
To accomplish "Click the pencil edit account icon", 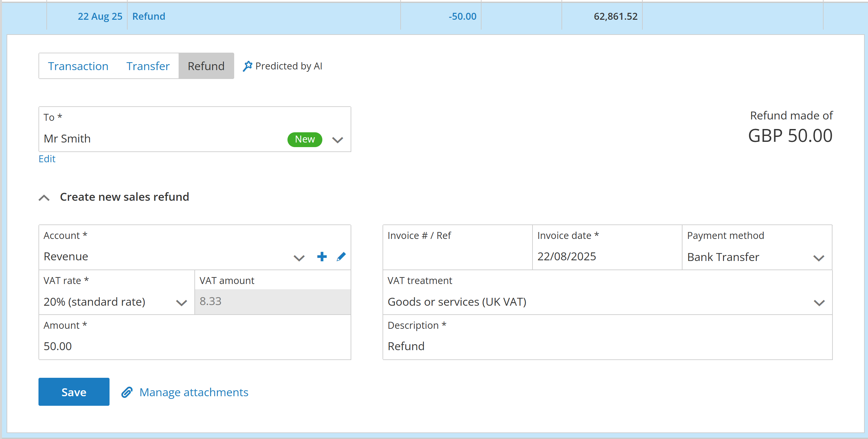I will [x=341, y=257].
